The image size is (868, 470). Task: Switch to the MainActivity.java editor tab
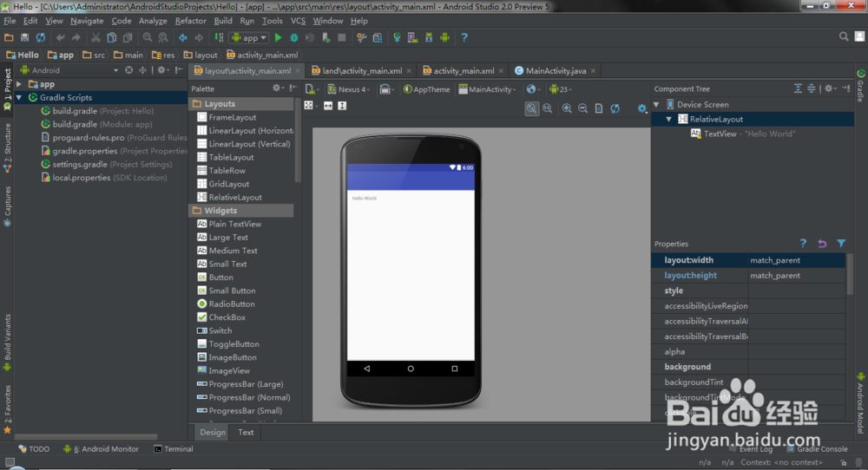(x=556, y=71)
